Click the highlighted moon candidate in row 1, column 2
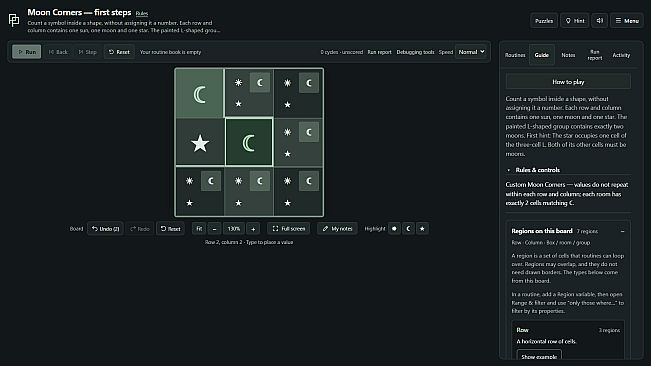The height and width of the screenshot is (366, 651). (259, 83)
